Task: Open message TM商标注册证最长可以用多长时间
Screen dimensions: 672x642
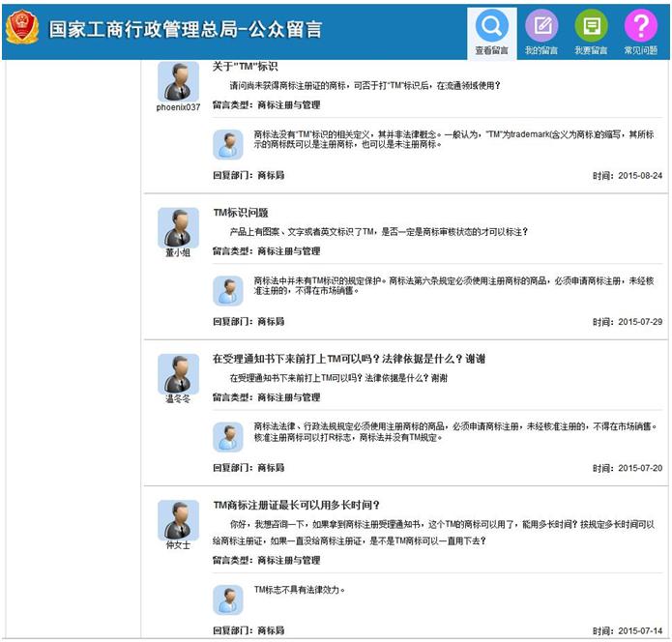Action: pos(297,505)
